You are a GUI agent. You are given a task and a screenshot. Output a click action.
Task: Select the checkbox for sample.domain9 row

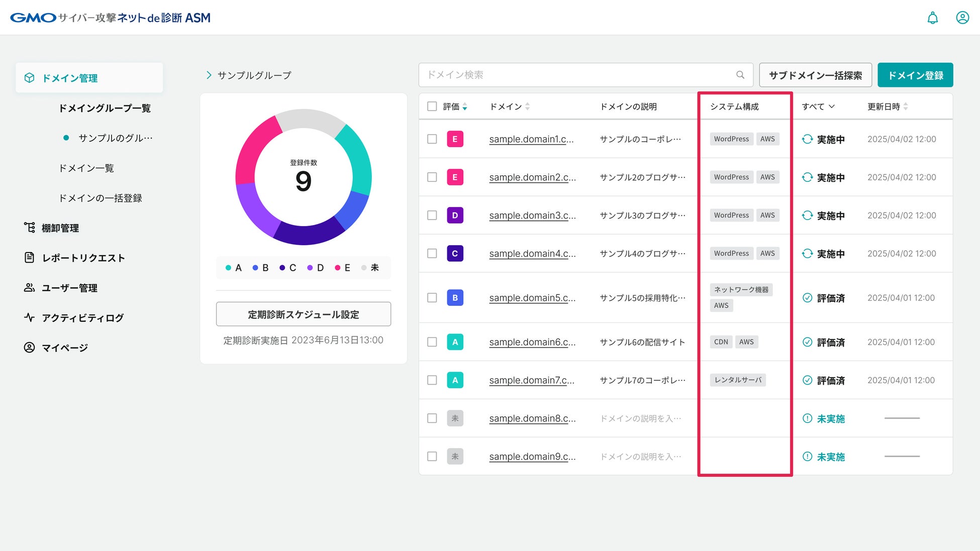point(432,457)
